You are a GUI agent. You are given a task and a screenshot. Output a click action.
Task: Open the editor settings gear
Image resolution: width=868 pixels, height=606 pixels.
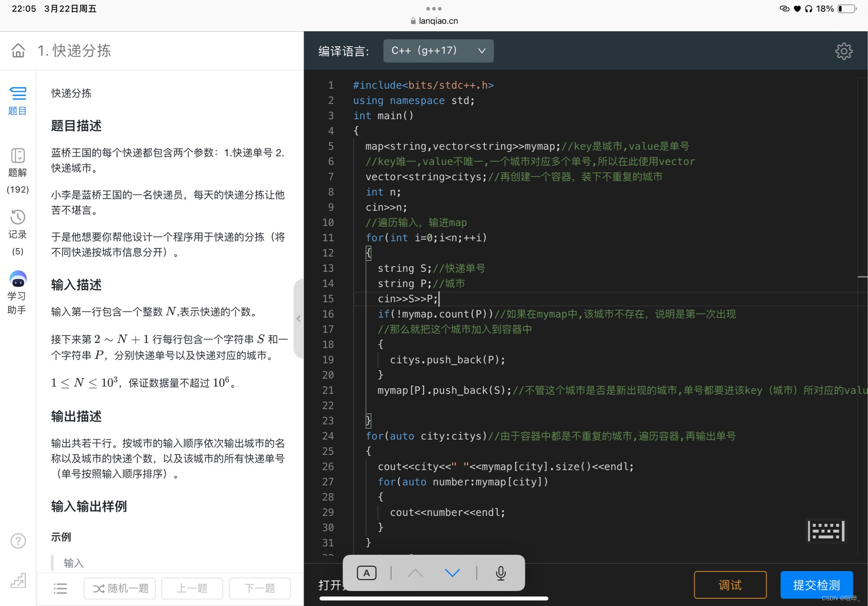(x=843, y=51)
